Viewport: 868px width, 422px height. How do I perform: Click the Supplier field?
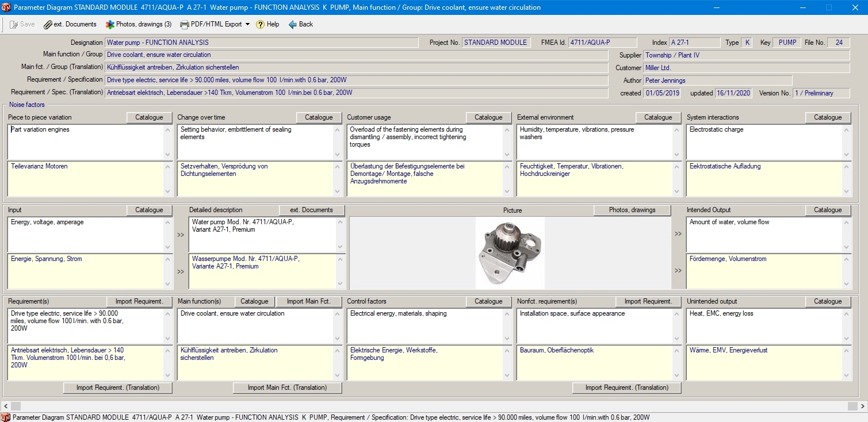[746, 55]
